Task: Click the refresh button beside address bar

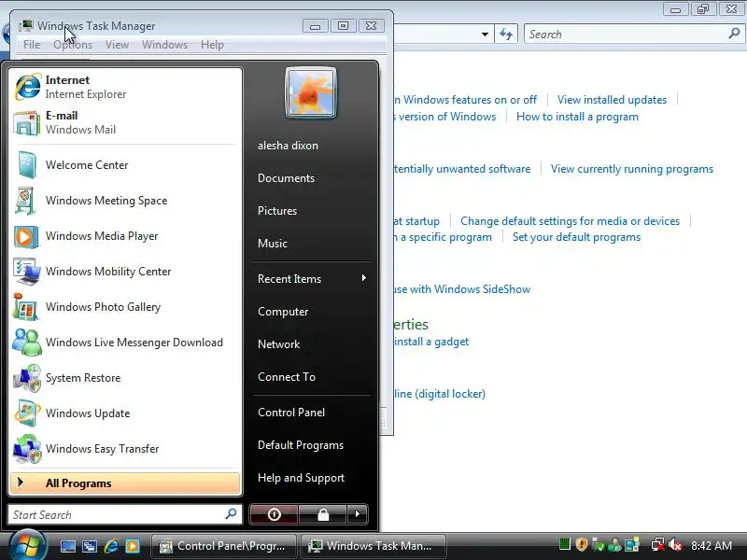Action: (506, 35)
